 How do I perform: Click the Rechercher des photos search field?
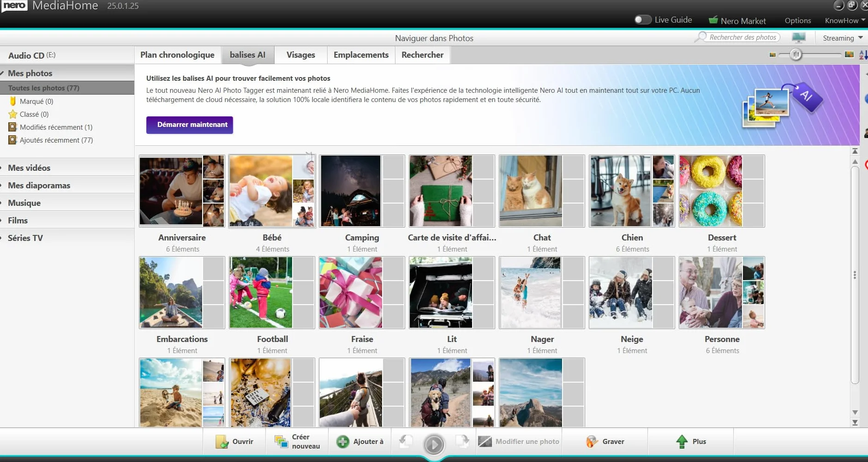click(742, 37)
